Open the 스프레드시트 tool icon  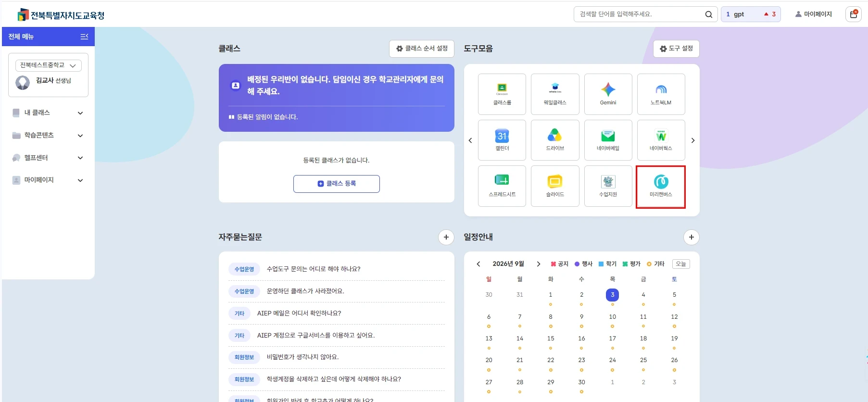click(x=502, y=186)
